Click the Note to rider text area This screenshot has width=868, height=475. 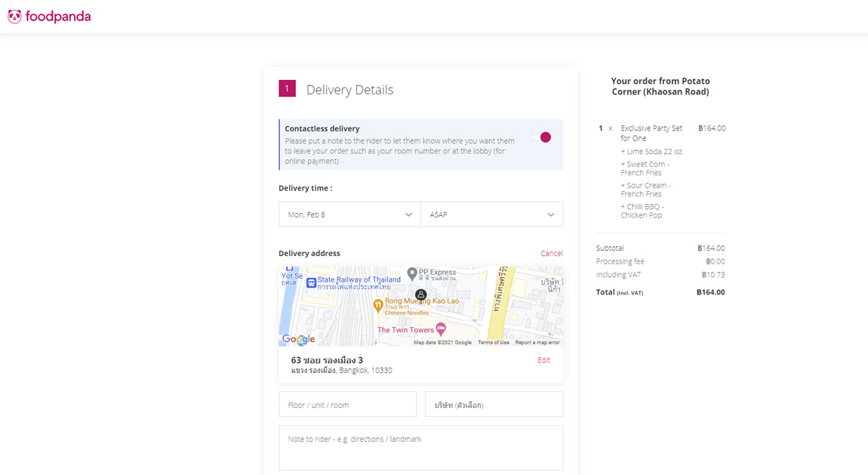[420, 448]
